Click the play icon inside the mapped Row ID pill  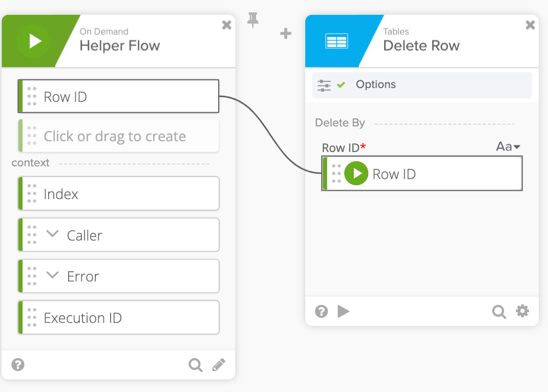pos(356,173)
